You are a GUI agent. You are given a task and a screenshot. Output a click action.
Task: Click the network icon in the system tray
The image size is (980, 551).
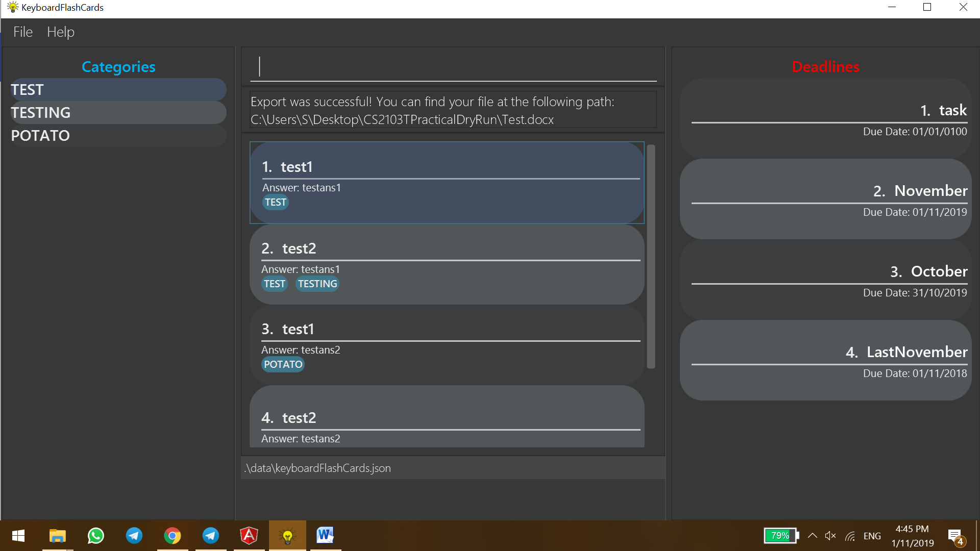[x=850, y=536]
